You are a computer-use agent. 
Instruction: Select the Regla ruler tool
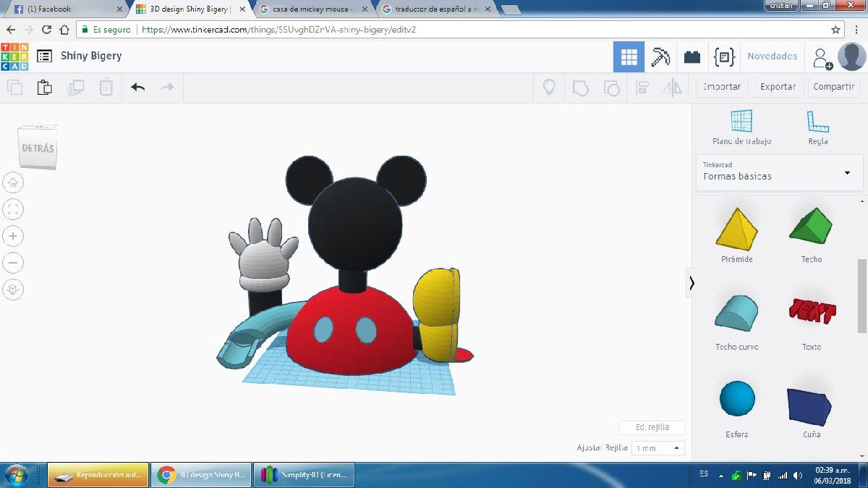[818, 127]
